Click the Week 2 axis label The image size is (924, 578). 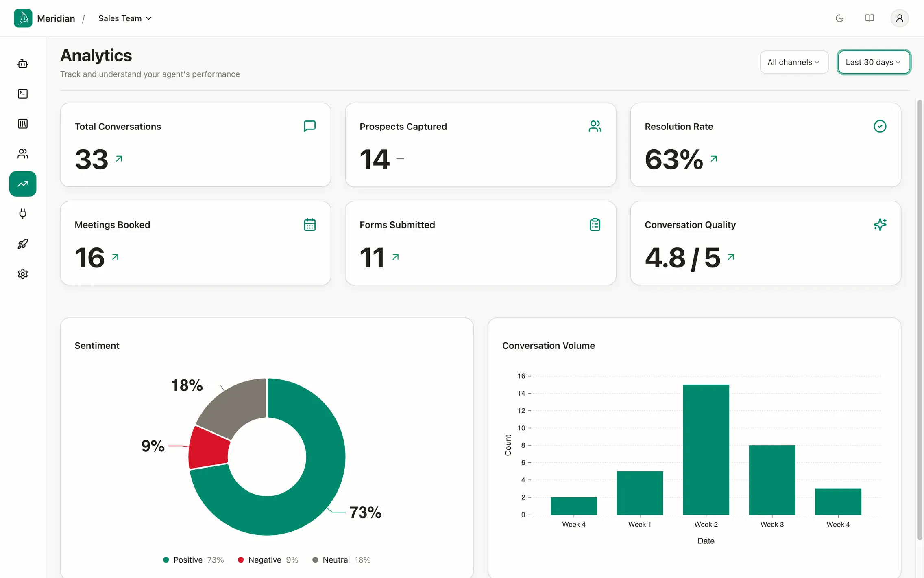click(x=706, y=524)
